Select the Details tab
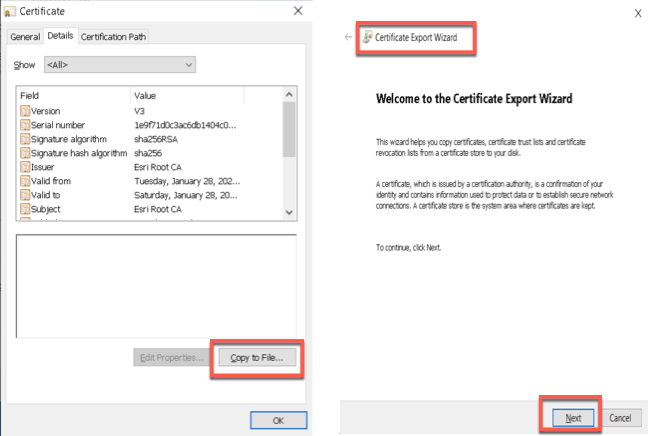Image resolution: width=648 pixels, height=436 pixels. (x=60, y=36)
